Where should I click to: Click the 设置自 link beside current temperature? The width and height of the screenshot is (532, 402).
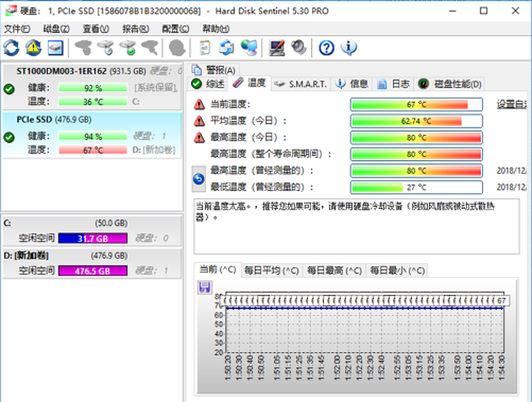click(x=512, y=104)
